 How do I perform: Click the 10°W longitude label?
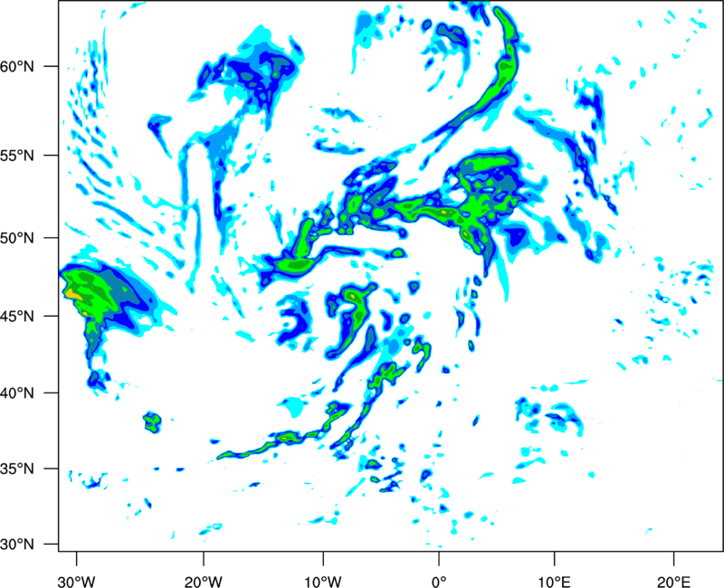click(322, 582)
